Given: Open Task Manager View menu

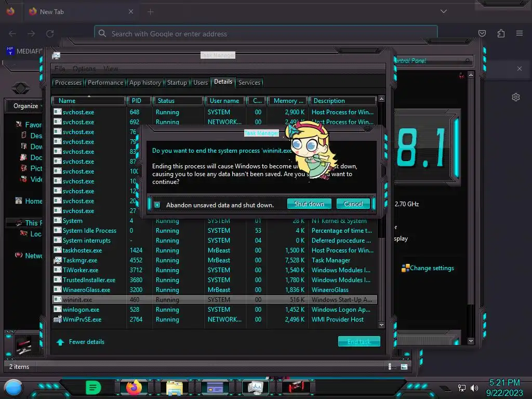Looking at the screenshot, I should pos(111,69).
